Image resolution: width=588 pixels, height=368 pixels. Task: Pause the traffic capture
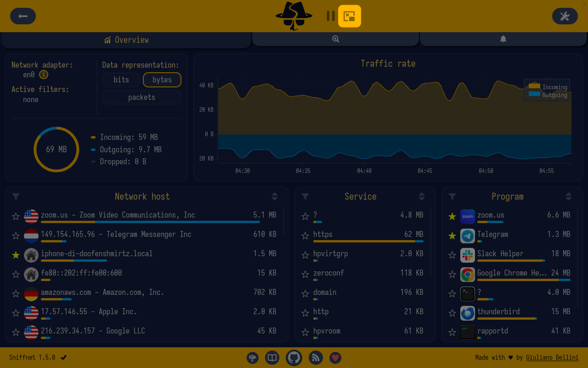(x=331, y=16)
